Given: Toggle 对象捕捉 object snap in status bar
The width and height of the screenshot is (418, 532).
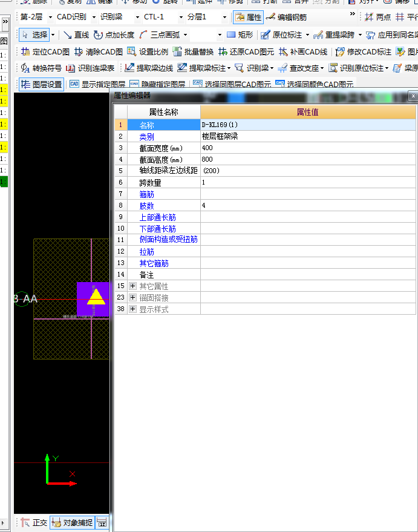Looking at the screenshot, I should point(72,522).
